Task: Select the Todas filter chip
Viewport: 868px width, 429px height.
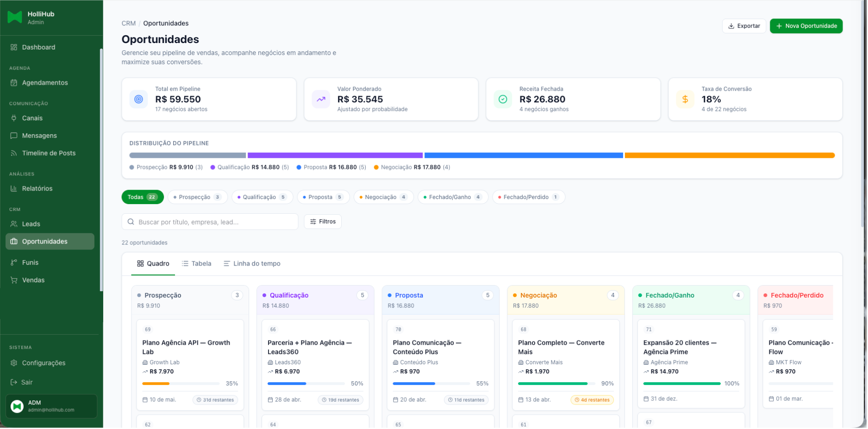Action: point(142,197)
